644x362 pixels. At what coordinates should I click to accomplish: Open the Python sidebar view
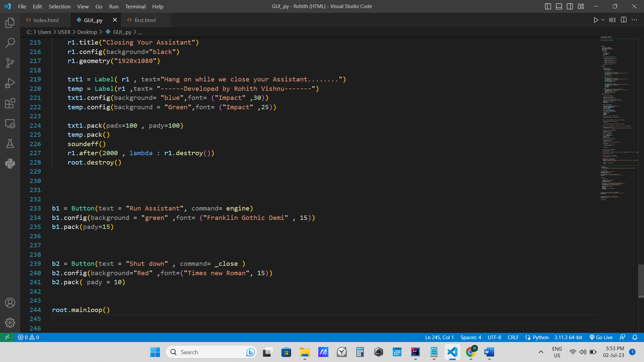[10, 164]
